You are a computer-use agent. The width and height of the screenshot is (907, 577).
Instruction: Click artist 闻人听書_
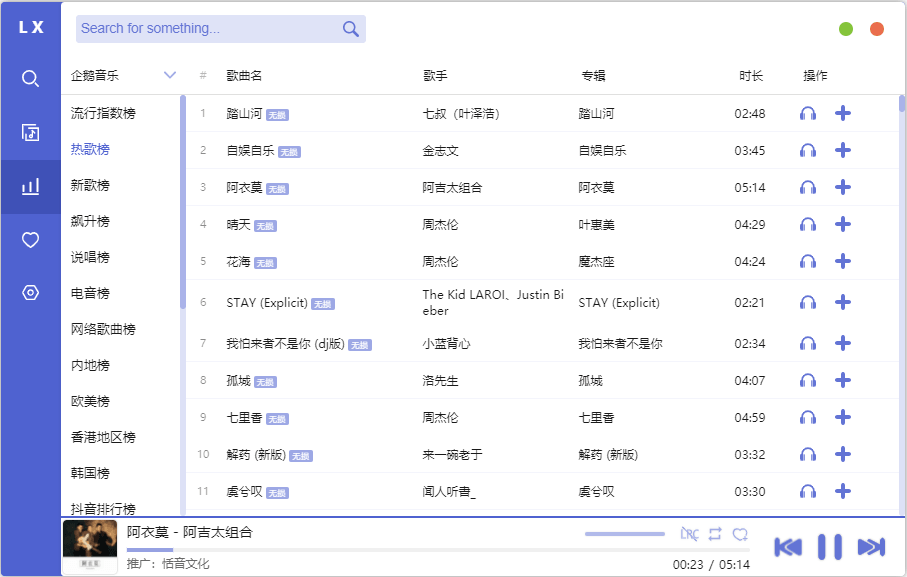click(x=449, y=491)
